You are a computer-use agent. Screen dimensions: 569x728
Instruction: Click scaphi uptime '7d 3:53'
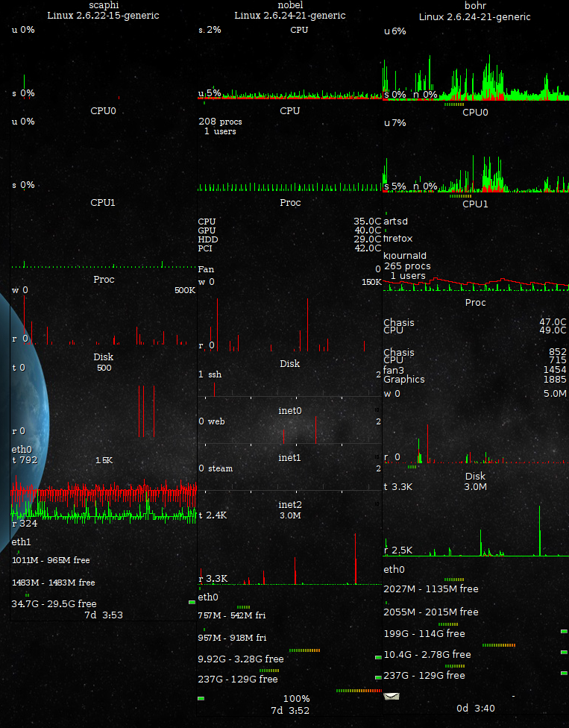(104, 615)
